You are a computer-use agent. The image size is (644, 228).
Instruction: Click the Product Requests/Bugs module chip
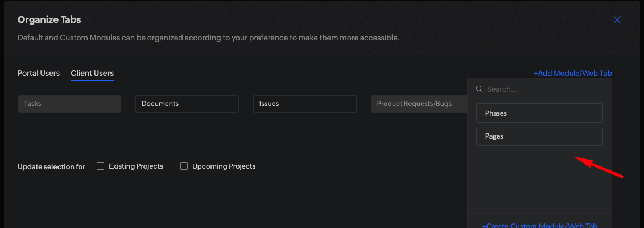[419, 104]
